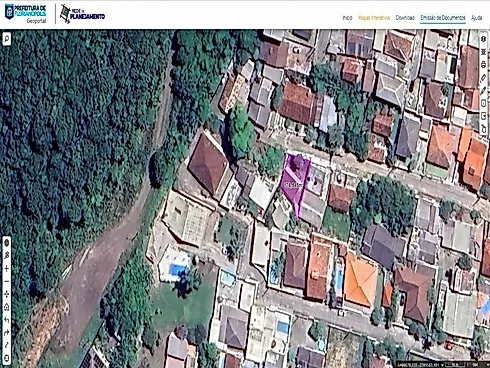The height and width of the screenshot is (368, 490).
Task: Click the print map icon
Action: tap(483, 65)
